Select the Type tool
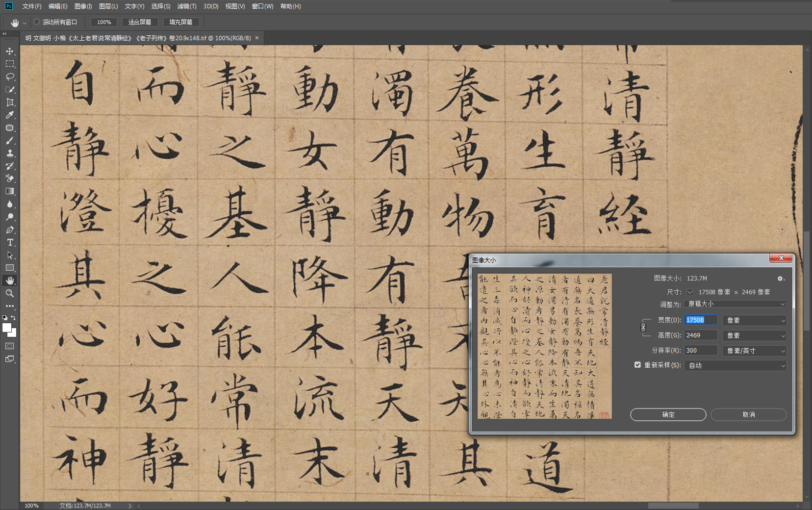Image resolution: width=812 pixels, height=510 pixels. [x=10, y=242]
